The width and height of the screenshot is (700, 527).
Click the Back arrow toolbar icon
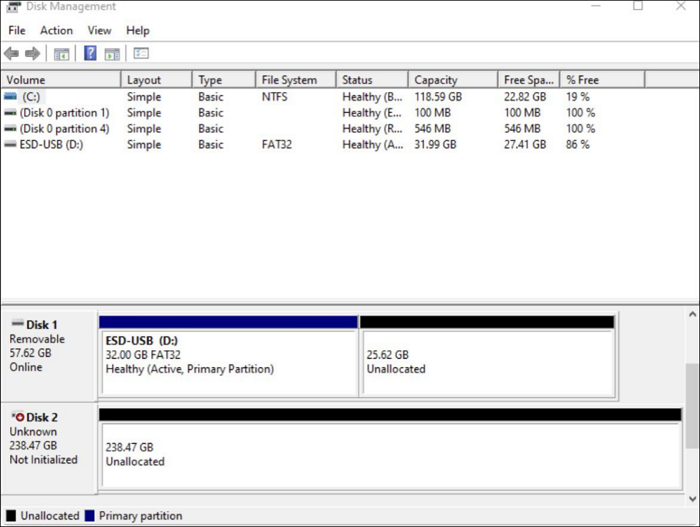click(11, 53)
